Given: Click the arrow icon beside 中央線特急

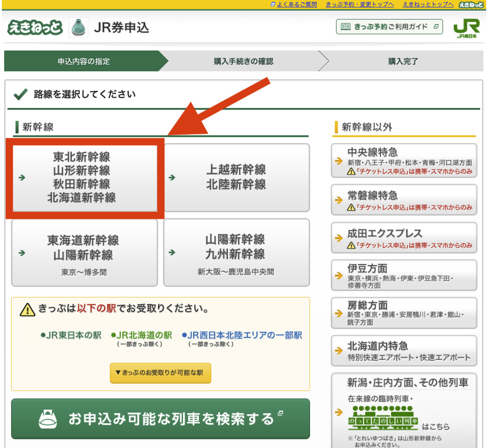Looking at the screenshot, I should click(x=339, y=161).
